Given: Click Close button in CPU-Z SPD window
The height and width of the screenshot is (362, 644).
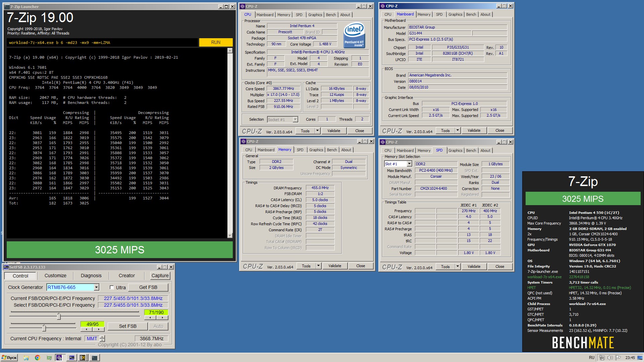Looking at the screenshot, I should 500,266.
